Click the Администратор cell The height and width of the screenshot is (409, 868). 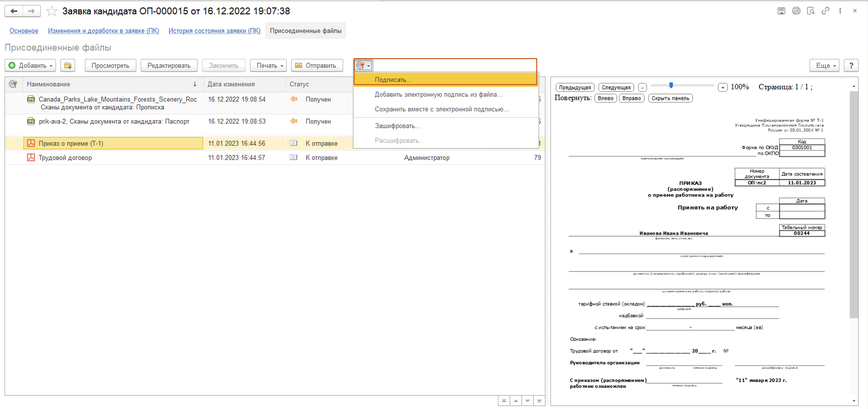pyautogui.click(x=427, y=157)
